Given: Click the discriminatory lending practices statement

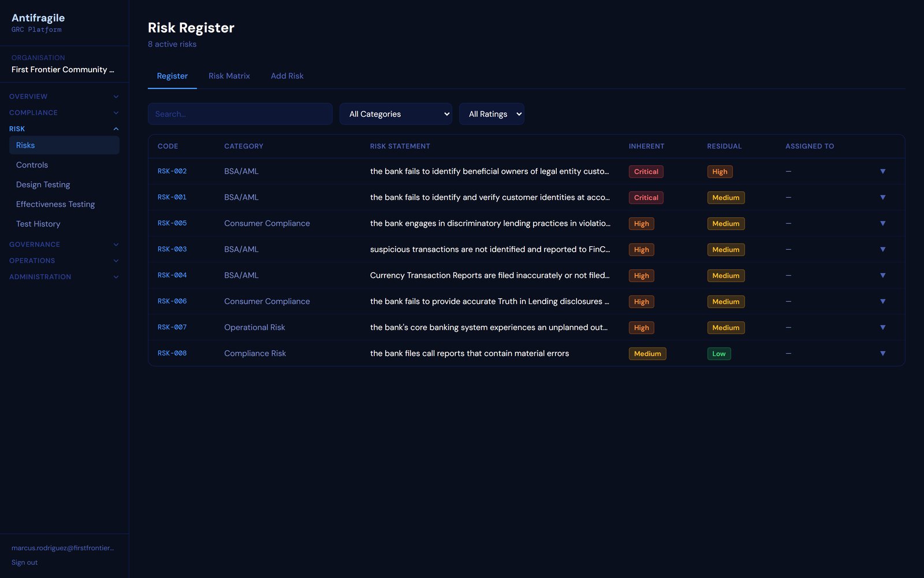Looking at the screenshot, I should [490, 223].
